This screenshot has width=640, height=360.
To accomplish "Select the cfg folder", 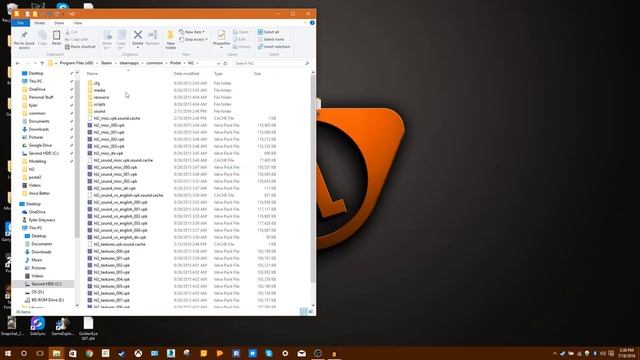I will point(97,83).
